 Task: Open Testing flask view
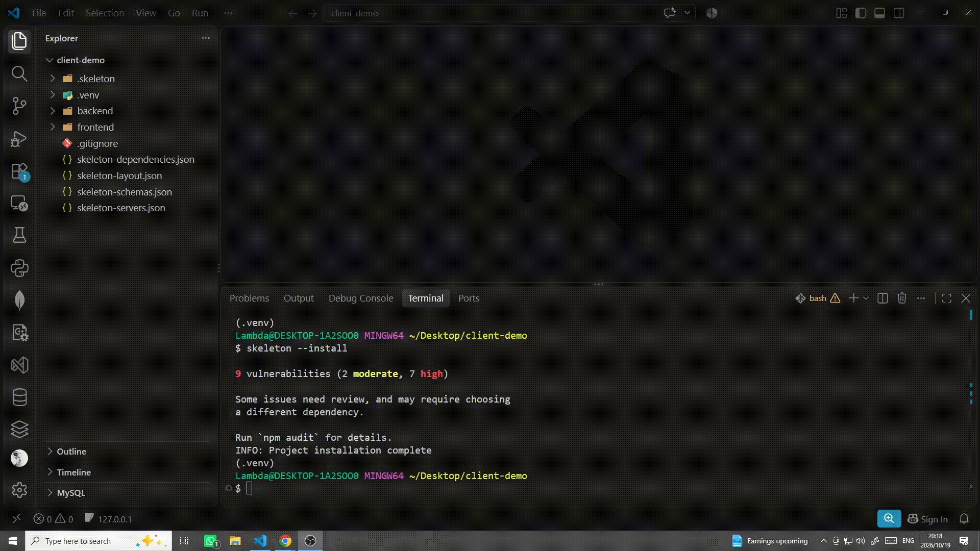pos(19,235)
